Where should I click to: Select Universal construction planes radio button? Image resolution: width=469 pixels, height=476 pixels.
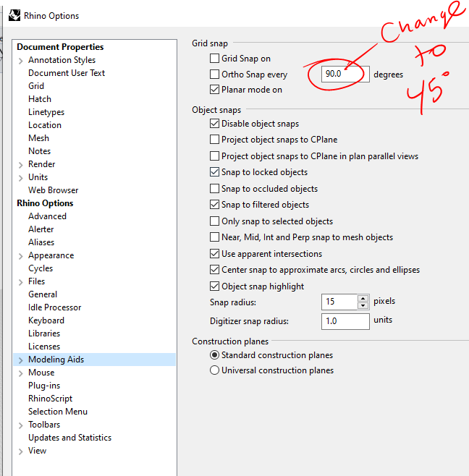214,370
